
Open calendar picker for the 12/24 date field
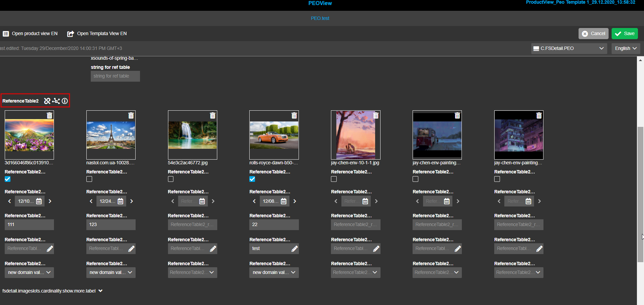[120, 201]
